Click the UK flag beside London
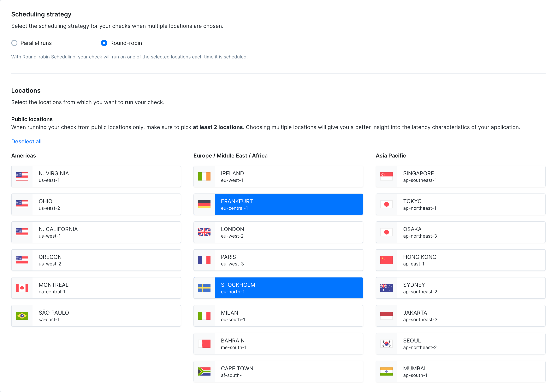 (x=204, y=232)
